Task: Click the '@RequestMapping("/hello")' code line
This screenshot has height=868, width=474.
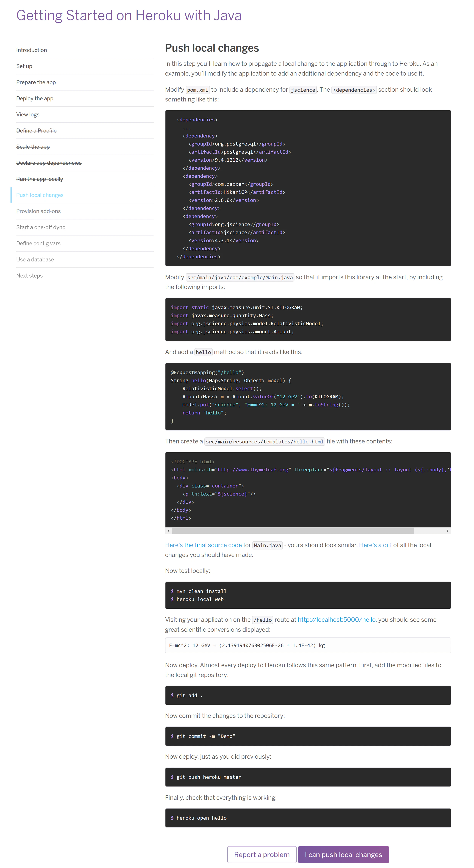Action: tap(207, 372)
